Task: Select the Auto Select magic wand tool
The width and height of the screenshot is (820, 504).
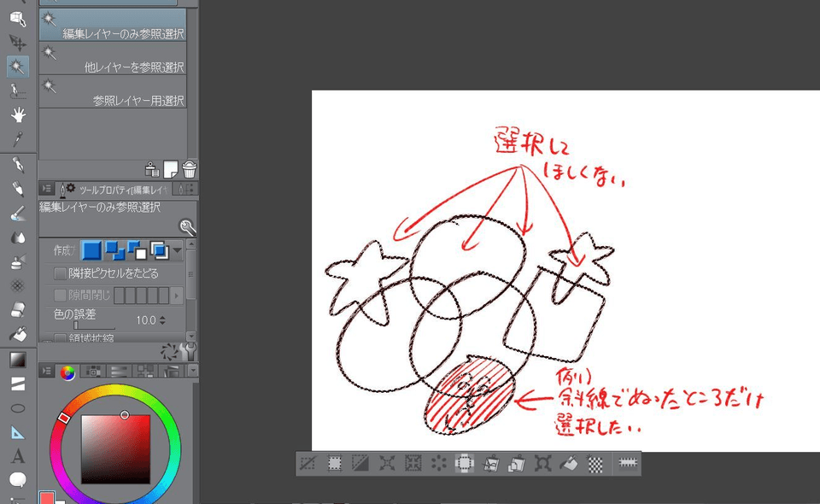Action: click(17, 67)
